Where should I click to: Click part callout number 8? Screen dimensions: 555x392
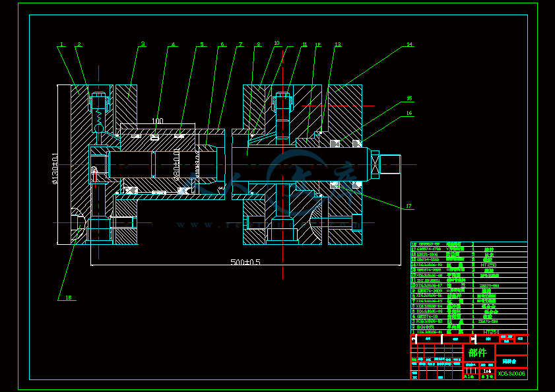coord(259,44)
